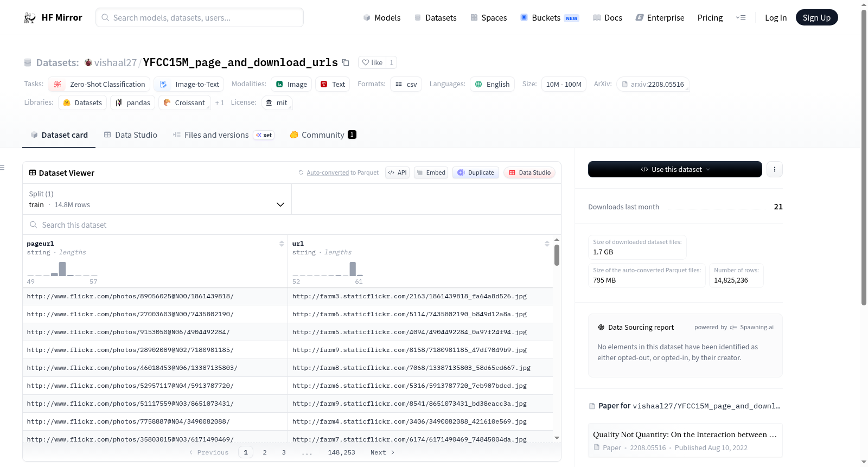868x467 pixels.
Task: Open vishaal27 profile link
Action: point(116,63)
